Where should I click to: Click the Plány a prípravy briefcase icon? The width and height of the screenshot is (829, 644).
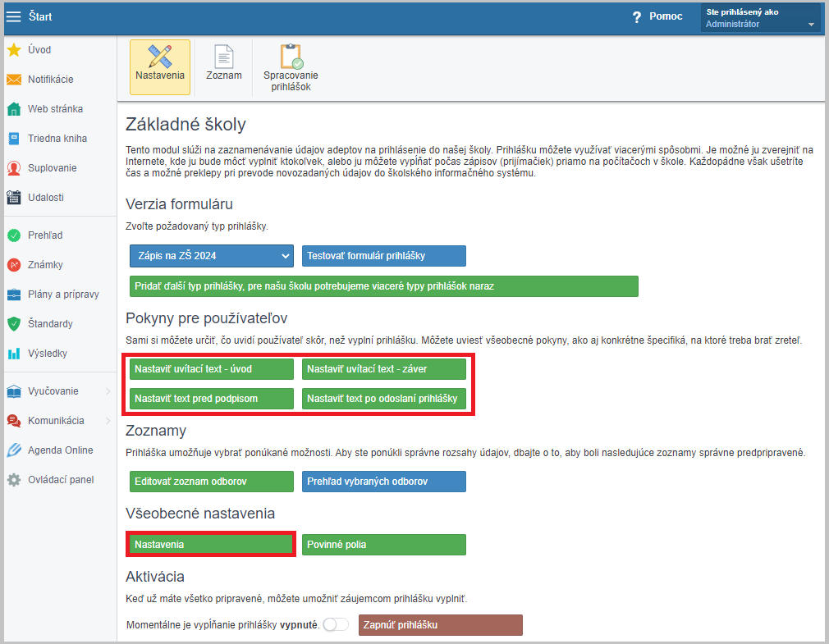14,295
